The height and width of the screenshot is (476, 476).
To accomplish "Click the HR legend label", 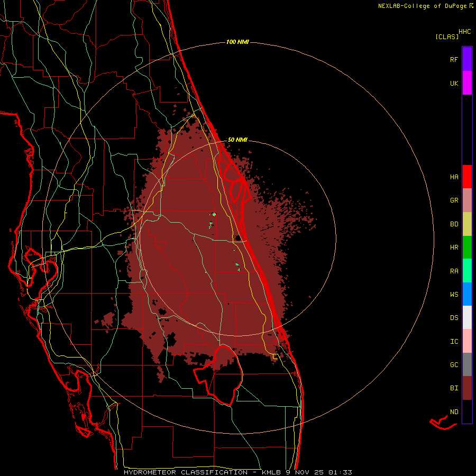I will click(x=454, y=248).
